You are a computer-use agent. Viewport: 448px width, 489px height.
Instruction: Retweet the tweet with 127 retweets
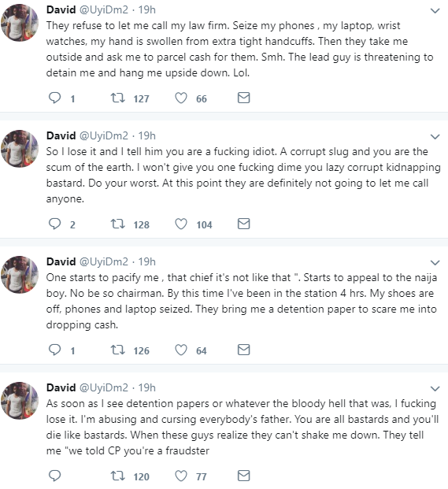[x=118, y=98]
